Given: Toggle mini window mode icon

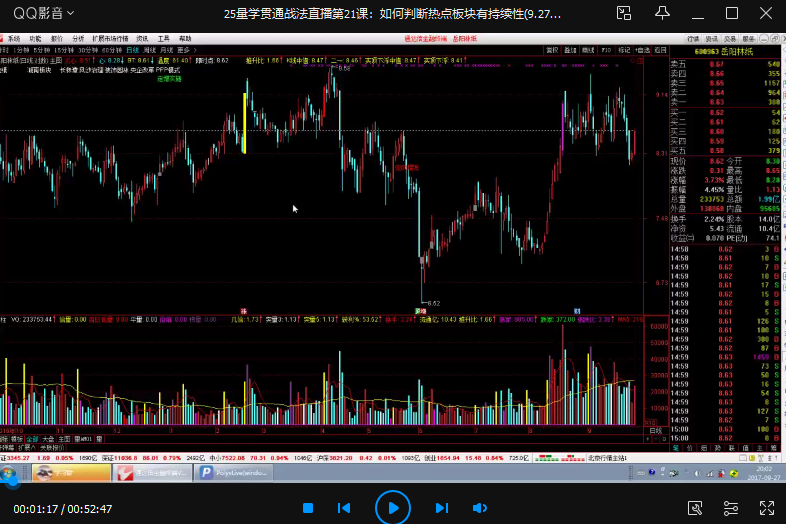Looking at the screenshot, I should coord(624,14).
